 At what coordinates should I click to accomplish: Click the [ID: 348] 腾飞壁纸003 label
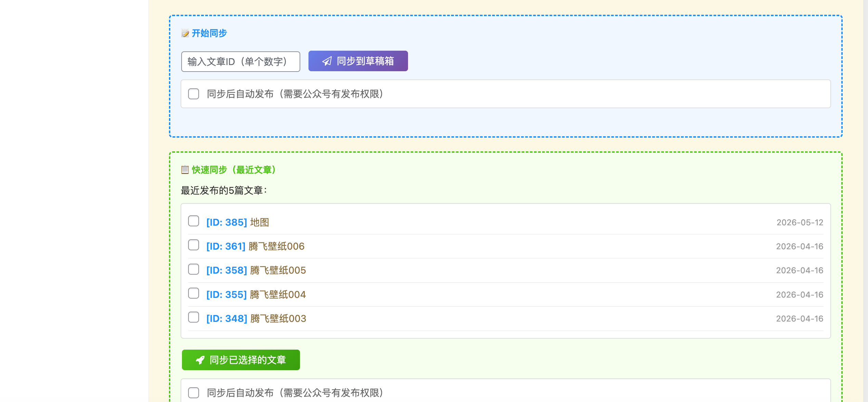pyautogui.click(x=256, y=318)
